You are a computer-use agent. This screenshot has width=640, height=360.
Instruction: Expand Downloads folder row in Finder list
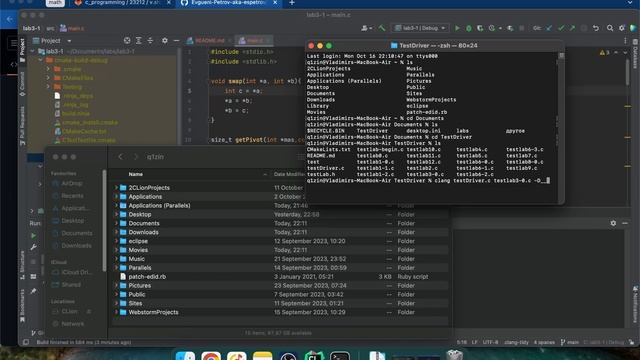(x=116, y=232)
